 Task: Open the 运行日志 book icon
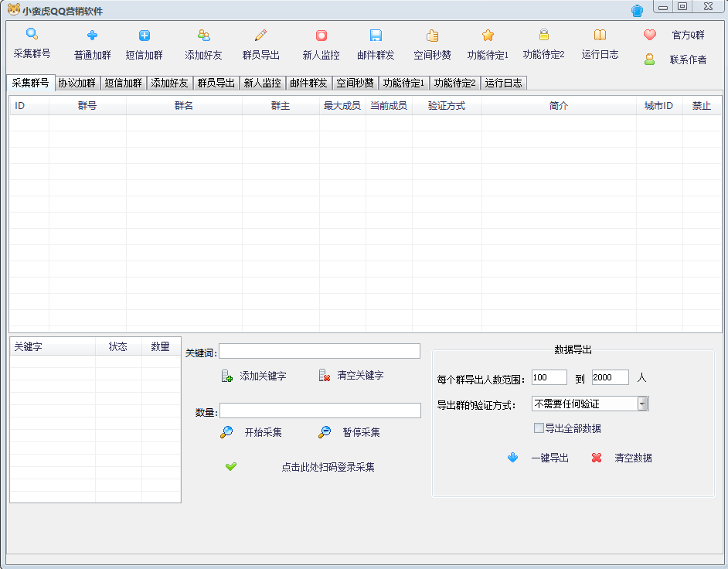pos(600,36)
